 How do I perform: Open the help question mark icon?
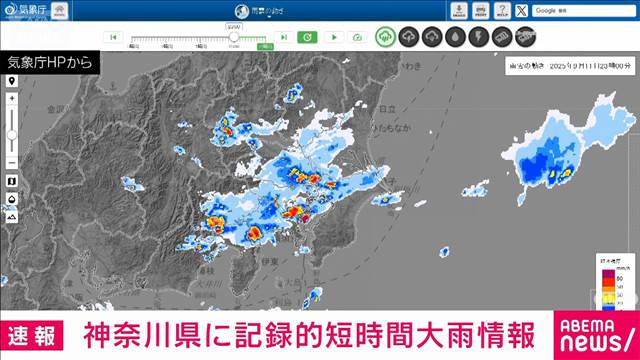tap(502, 11)
